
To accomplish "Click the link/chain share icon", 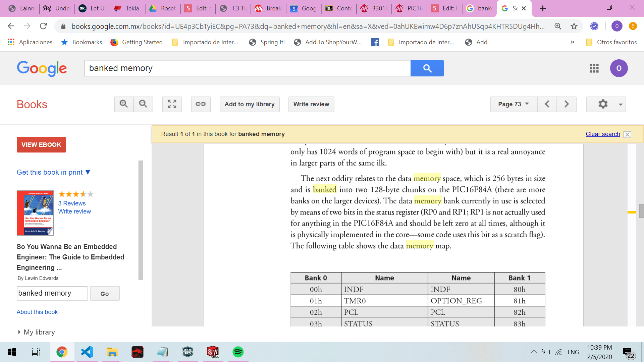I will pyautogui.click(x=201, y=104).
